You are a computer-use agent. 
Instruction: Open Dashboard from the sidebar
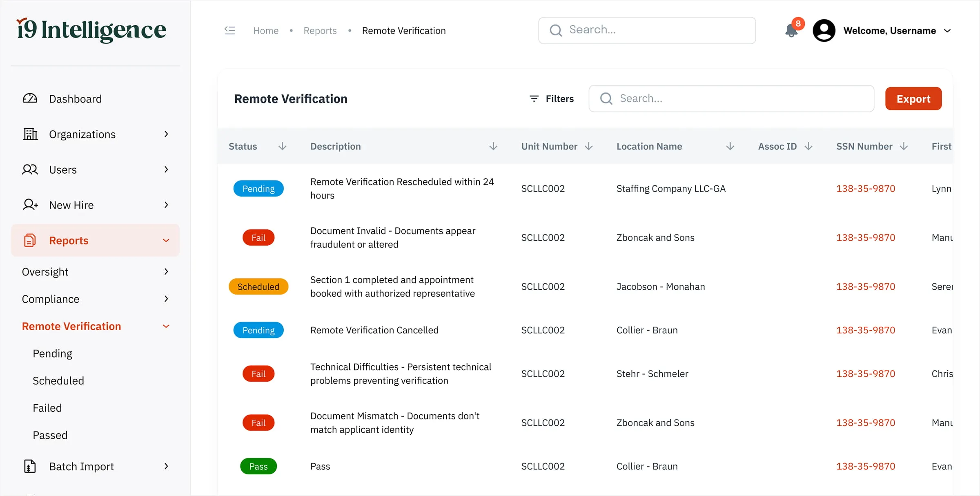(x=75, y=99)
